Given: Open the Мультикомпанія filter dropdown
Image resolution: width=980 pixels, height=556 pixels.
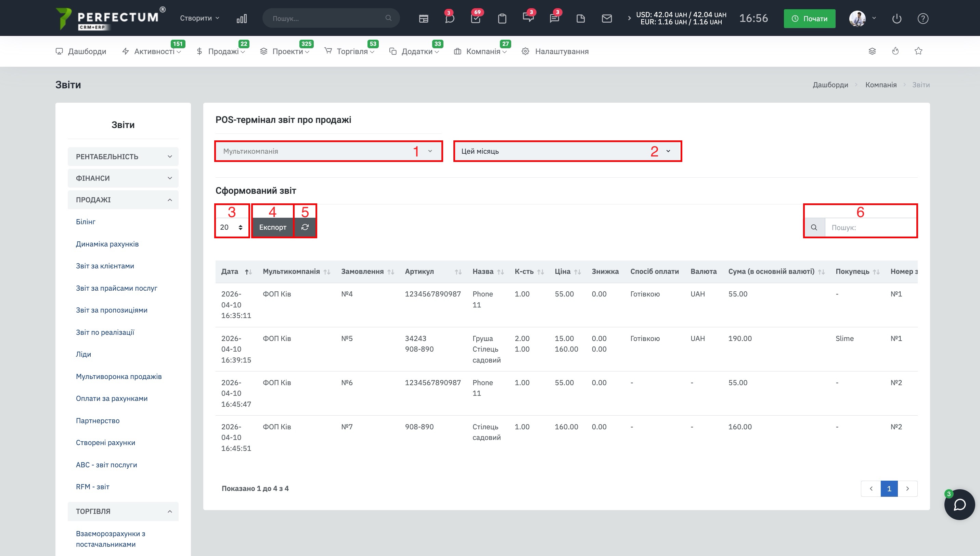Looking at the screenshot, I should pyautogui.click(x=328, y=151).
